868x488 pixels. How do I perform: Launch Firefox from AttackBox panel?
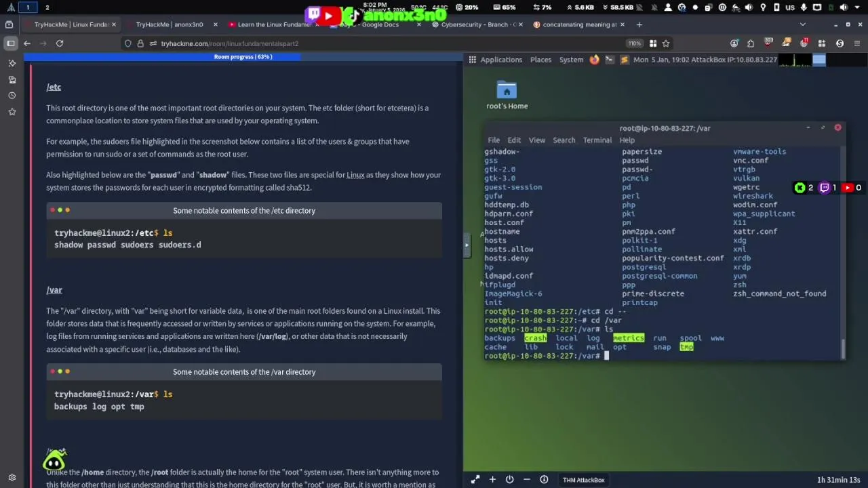click(594, 60)
